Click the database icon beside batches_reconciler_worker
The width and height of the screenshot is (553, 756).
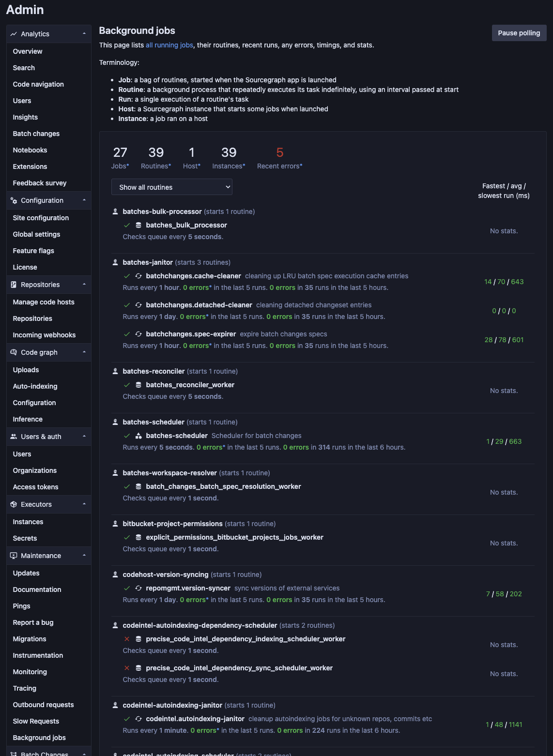pyautogui.click(x=138, y=384)
